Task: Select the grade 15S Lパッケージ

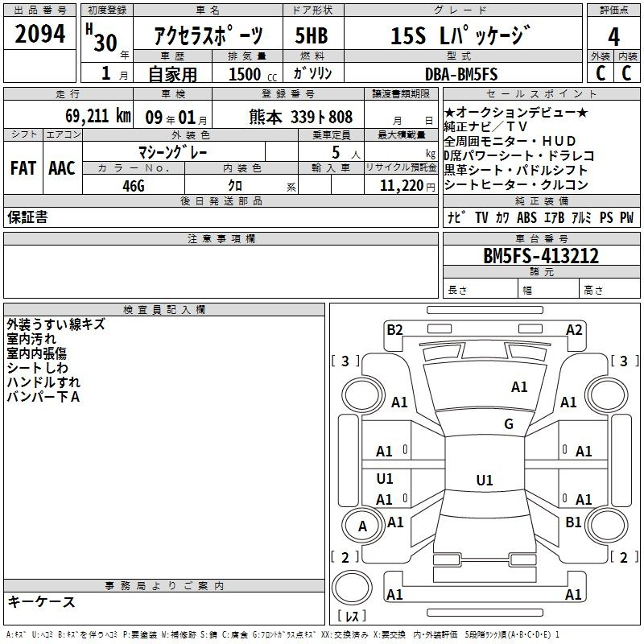Action: click(x=461, y=36)
